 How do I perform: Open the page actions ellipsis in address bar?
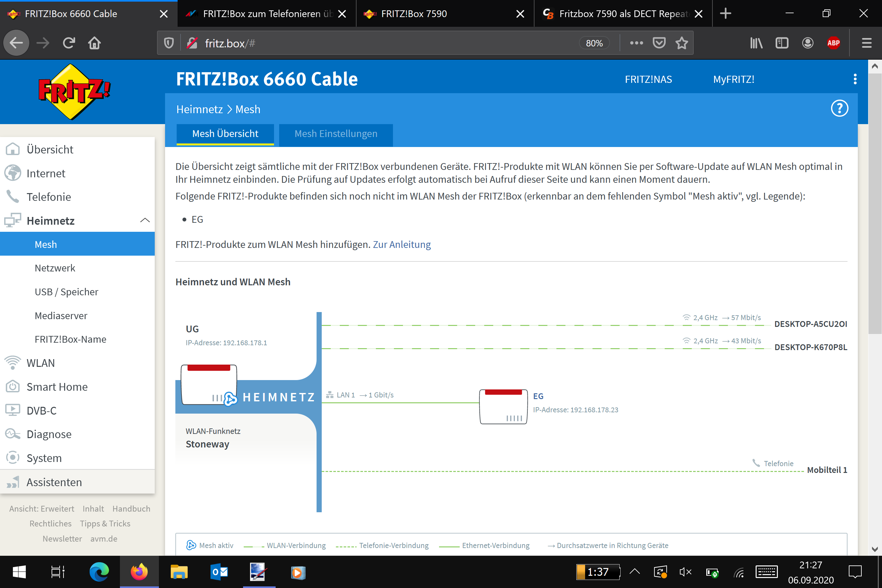pos(636,43)
